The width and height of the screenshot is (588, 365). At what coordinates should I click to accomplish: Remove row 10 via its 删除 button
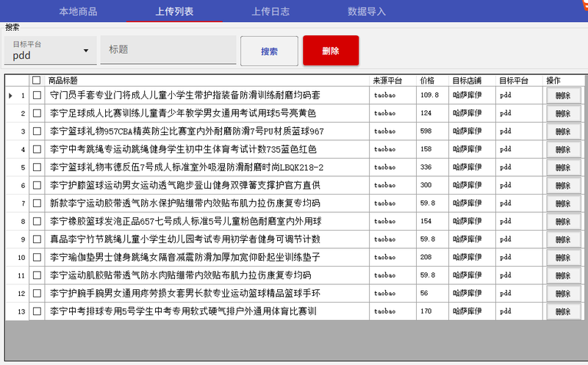563,258
